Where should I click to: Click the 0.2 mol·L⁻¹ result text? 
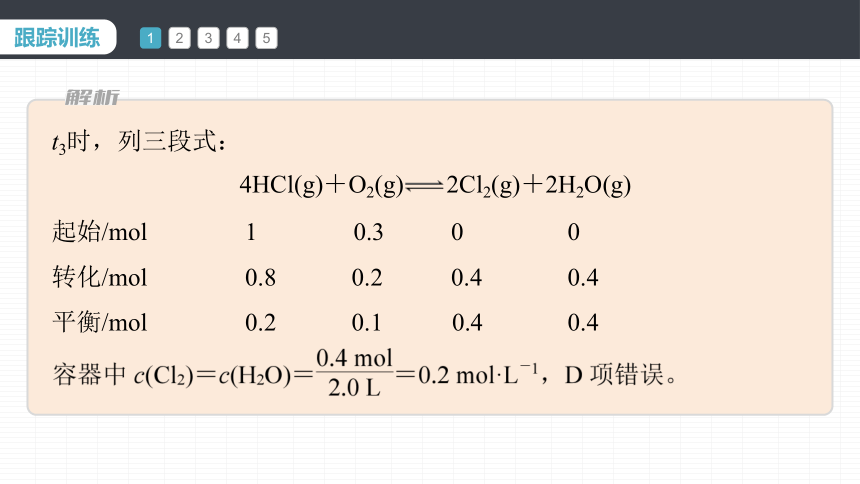click(x=478, y=374)
